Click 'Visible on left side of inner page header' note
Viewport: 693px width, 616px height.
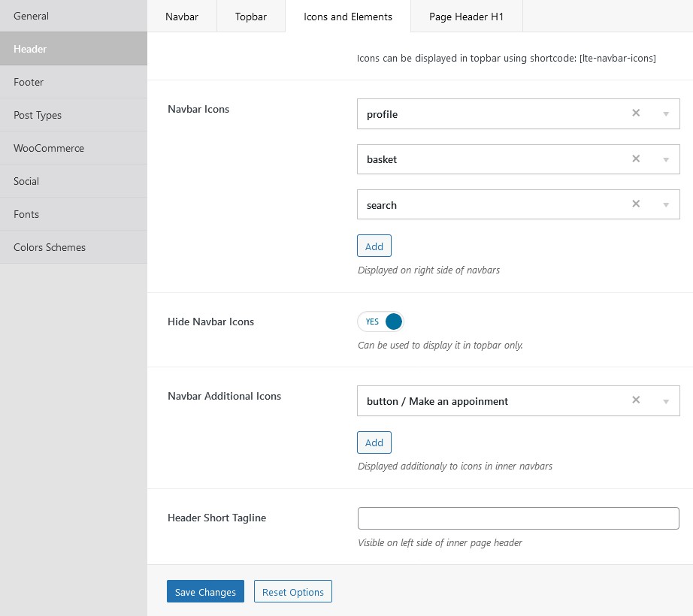coord(440,542)
